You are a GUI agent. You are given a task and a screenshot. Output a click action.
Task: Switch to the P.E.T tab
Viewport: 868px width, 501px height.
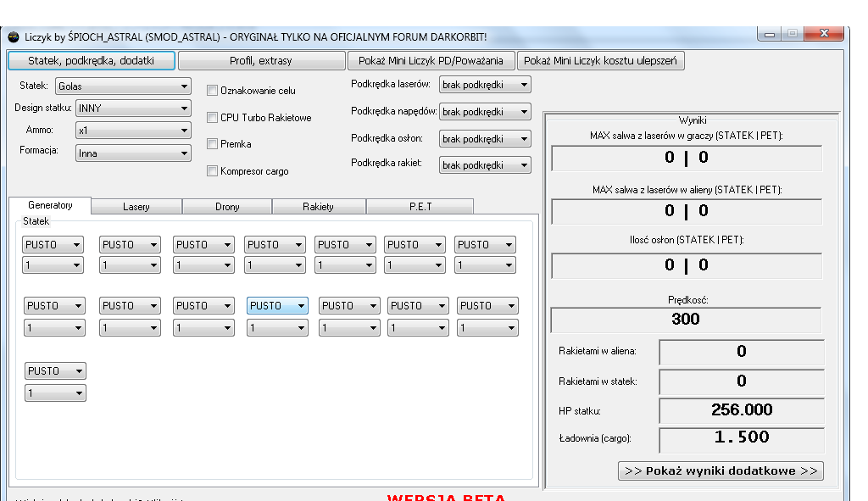420,207
